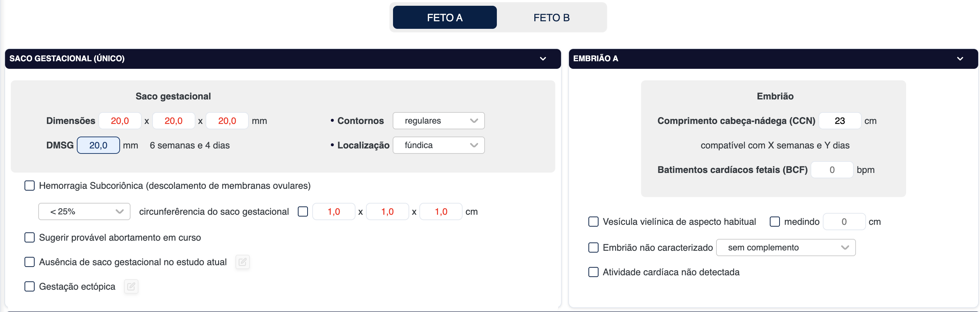980x312 pixels.
Task: Mark Atividade cardíaca não detectada
Action: click(593, 272)
